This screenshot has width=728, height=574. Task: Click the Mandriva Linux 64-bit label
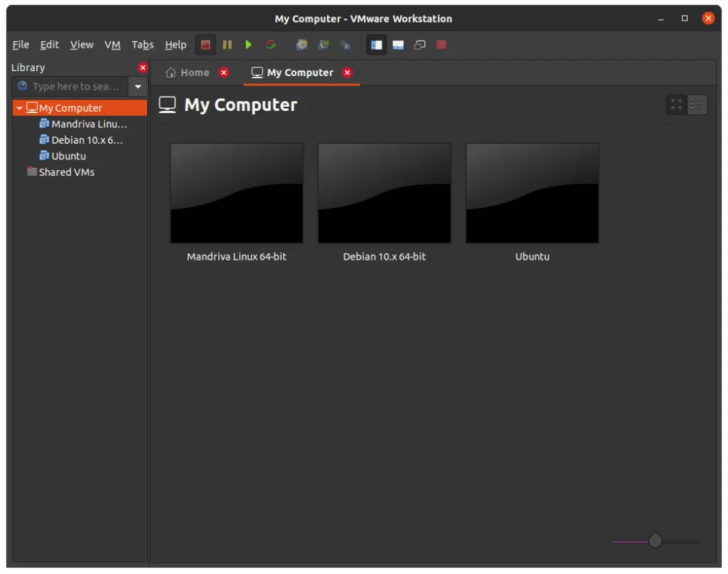(x=237, y=256)
